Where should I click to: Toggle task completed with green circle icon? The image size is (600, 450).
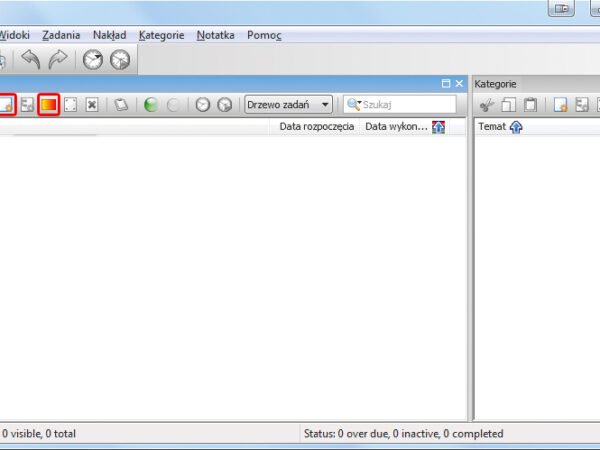151,104
